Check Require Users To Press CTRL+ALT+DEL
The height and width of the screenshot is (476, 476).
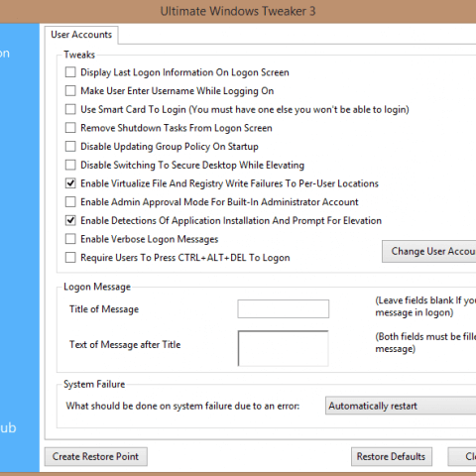[x=70, y=257]
